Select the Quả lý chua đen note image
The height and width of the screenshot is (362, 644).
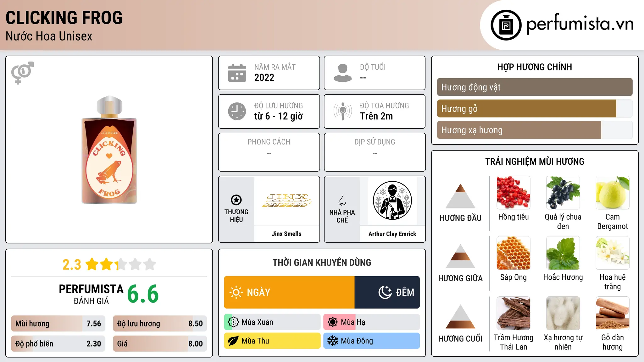[563, 192]
